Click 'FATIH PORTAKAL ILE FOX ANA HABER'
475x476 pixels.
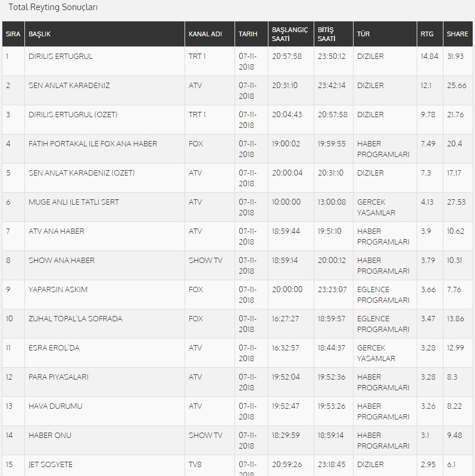(93, 144)
